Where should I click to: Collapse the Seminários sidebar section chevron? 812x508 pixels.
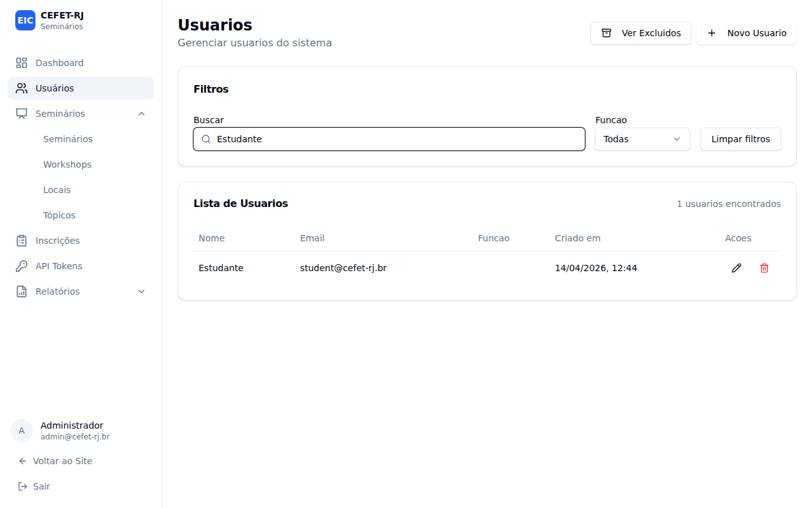click(141, 114)
